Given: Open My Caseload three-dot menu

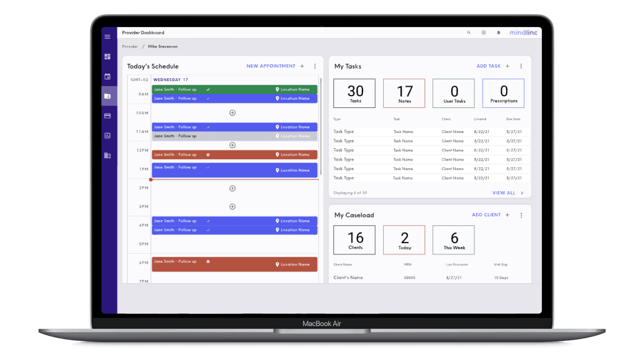Looking at the screenshot, I should pyautogui.click(x=521, y=215).
